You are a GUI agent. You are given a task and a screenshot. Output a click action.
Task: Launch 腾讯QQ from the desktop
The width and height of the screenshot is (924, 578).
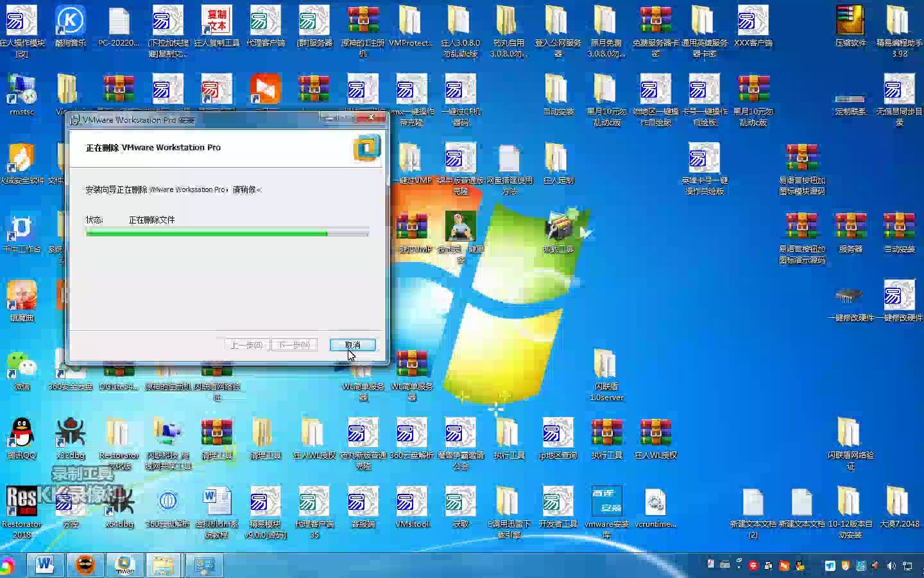point(22,439)
